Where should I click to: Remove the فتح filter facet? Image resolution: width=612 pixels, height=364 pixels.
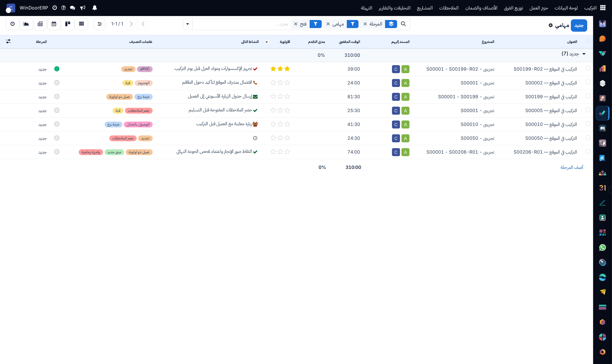296,24
